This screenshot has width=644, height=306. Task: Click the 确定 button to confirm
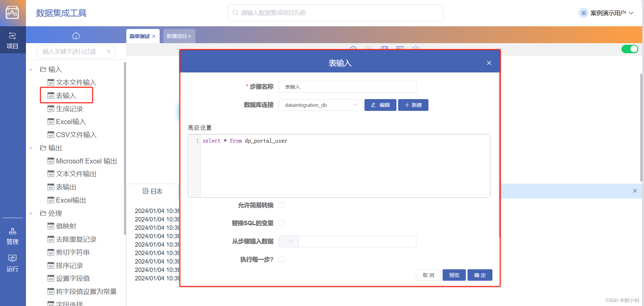coord(480,275)
